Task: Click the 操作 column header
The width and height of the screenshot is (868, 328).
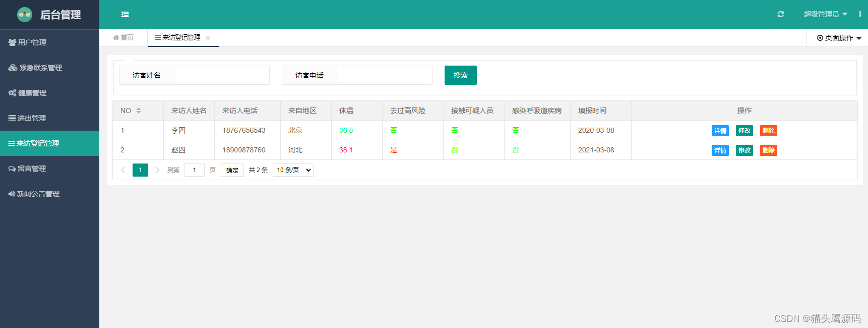Action: click(745, 111)
